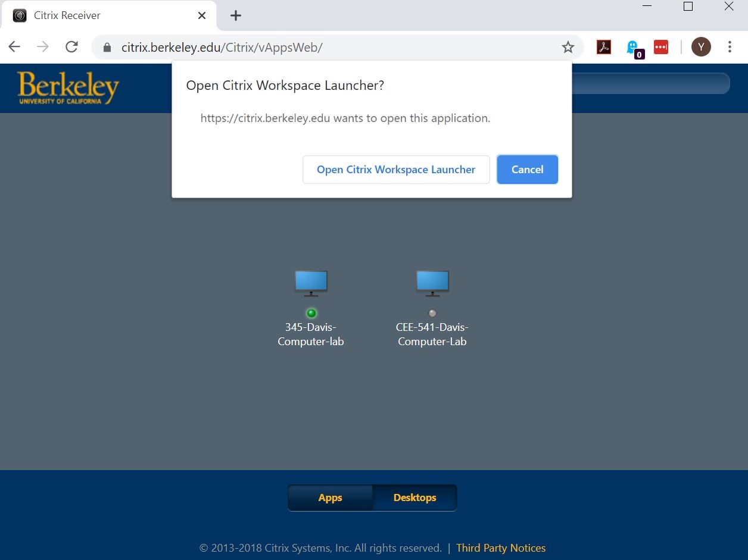Open the Y profile avatar
The image size is (748, 560).
click(701, 47)
